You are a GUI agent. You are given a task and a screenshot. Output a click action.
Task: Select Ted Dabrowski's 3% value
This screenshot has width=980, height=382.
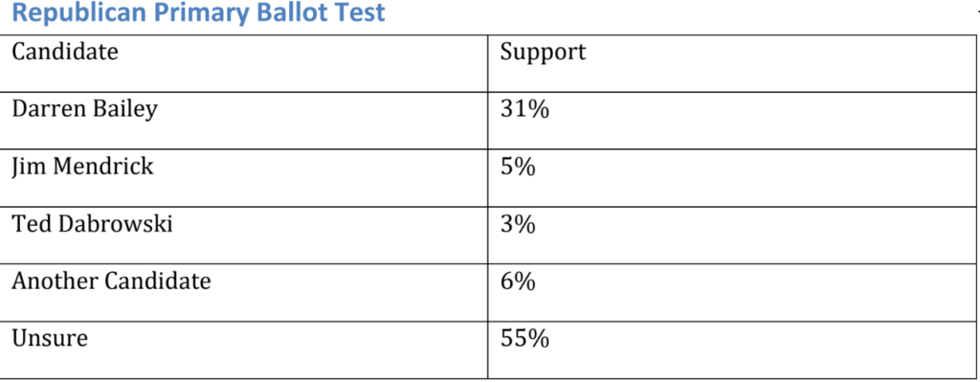(518, 224)
